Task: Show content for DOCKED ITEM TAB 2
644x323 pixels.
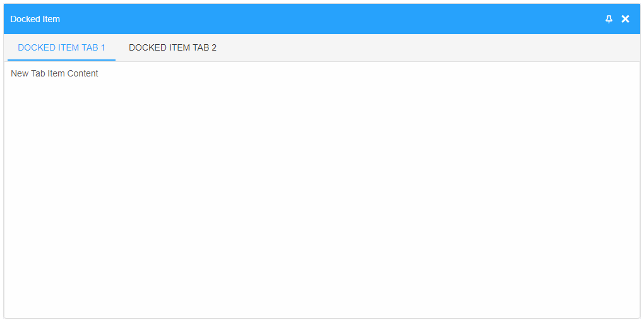Action: [x=172, y=47]
